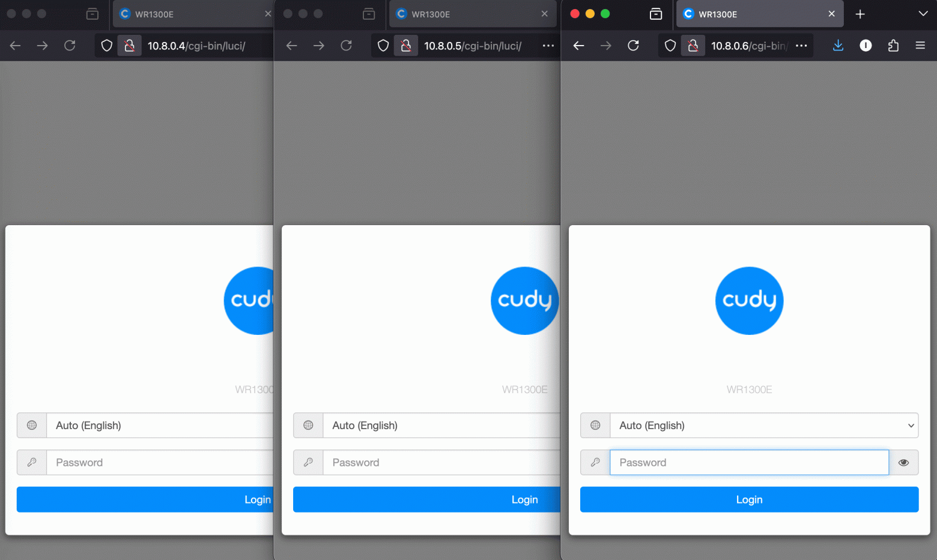Screen dimensions: 937x560
Task: Open language dropdown in 10.8.0.4 login form
Action: [x=160, y=426]
